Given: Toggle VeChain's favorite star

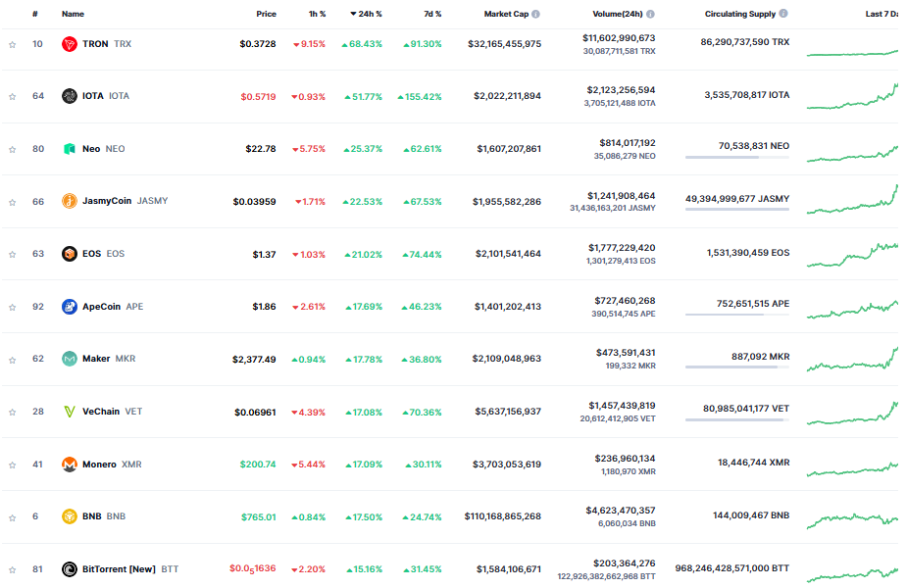Looking at the screenshot, I should pos(12,413).
